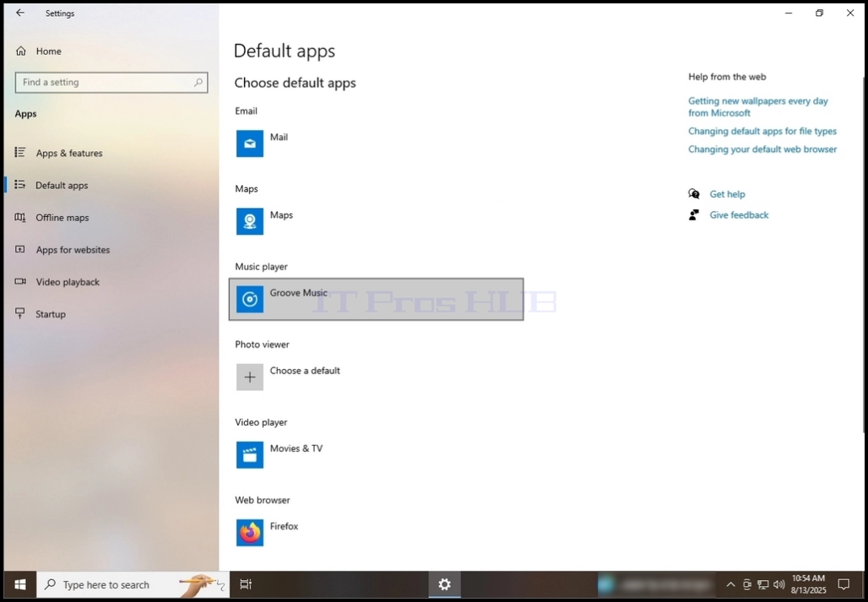Open Changing default apps for file types link
The image size is (868, 602).
pyautogui.click(x=762, y=131)
